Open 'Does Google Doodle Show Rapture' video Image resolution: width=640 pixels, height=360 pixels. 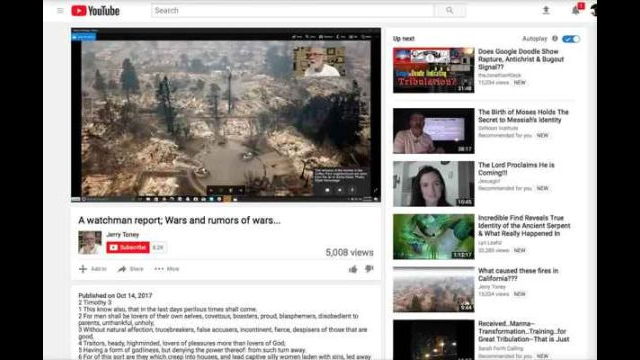(x=521, y=59)
